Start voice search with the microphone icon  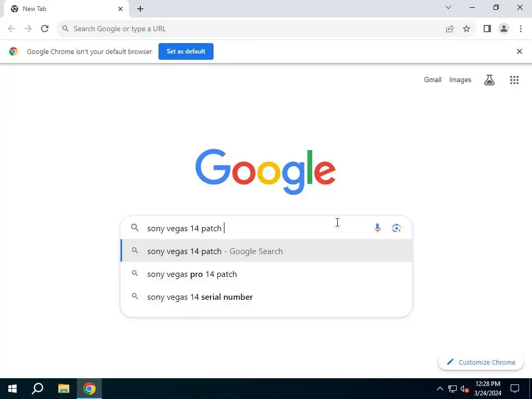377,228
